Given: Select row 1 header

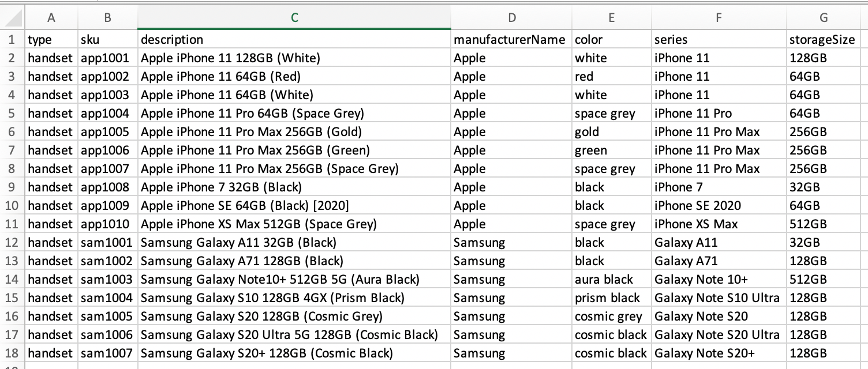Looking at the screenshot, I should click(13, 39).
